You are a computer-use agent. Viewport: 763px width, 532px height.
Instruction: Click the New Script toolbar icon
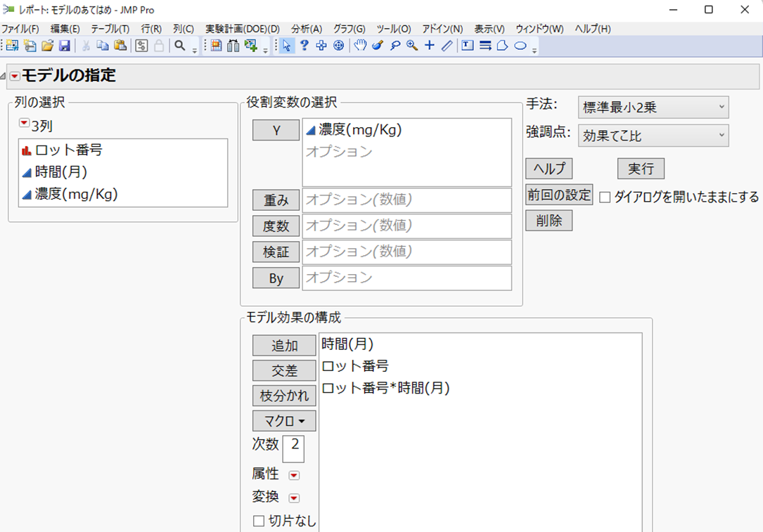click(x=30, y=46)
